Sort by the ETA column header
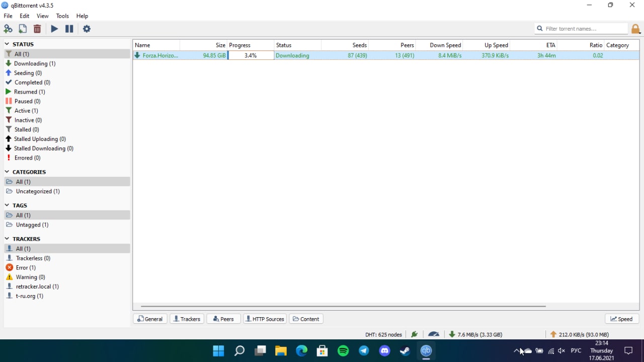Viewport: 644px width, 362px height. coord(534,45)
